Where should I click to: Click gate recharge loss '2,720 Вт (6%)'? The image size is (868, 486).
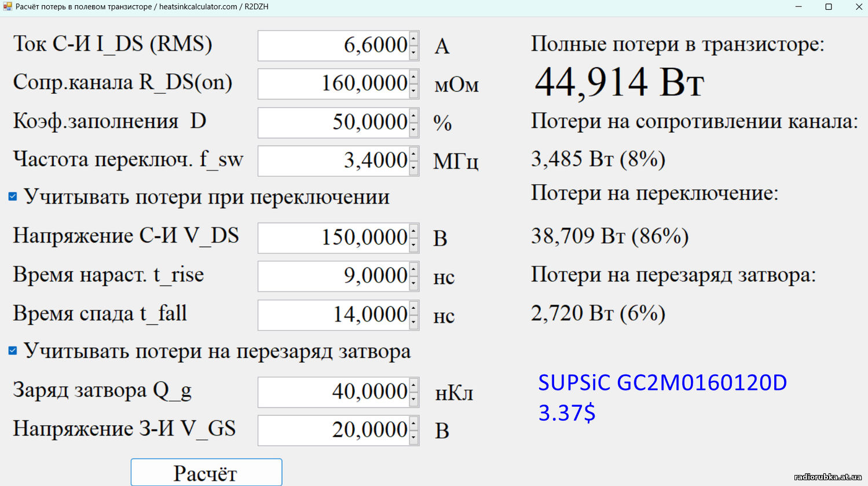point(598,313)
